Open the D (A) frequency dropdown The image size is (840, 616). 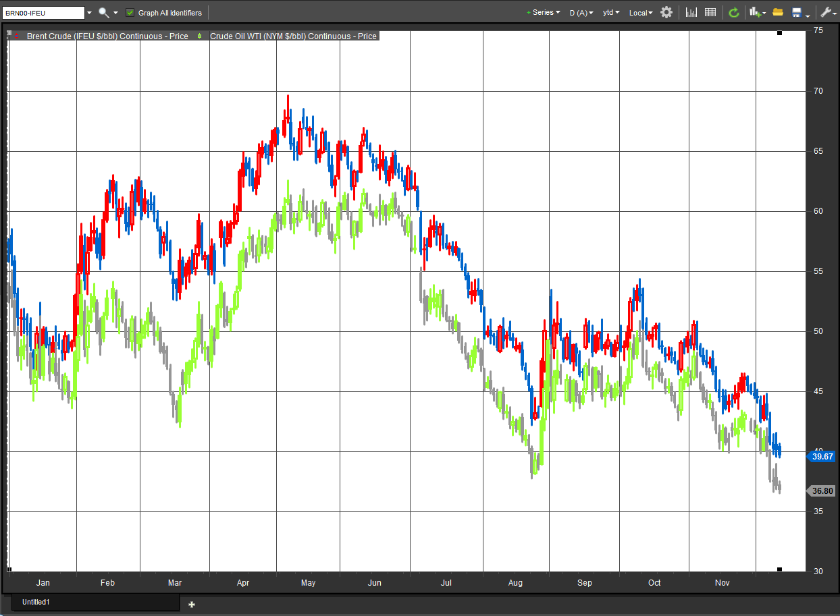pos(581,13)
